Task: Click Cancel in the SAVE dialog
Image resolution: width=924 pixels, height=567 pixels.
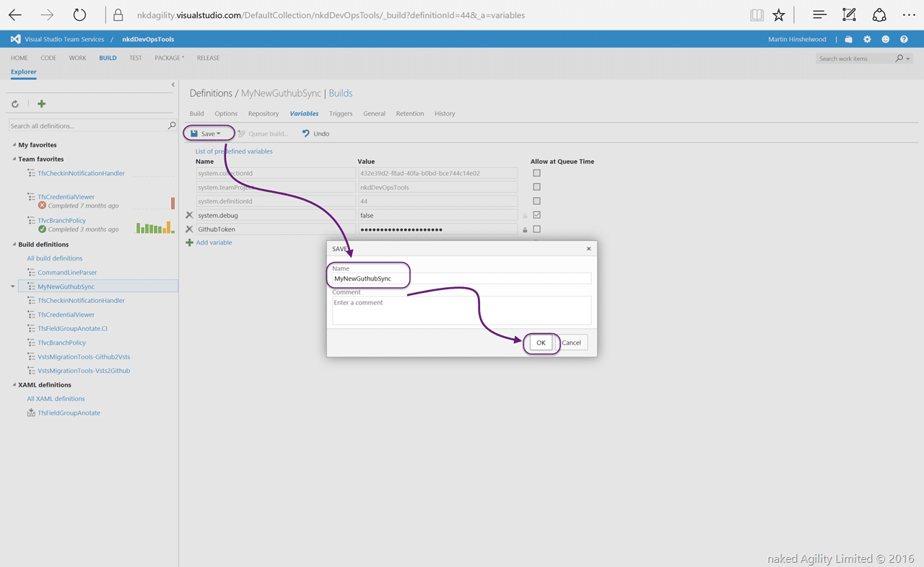Action: 572,343
